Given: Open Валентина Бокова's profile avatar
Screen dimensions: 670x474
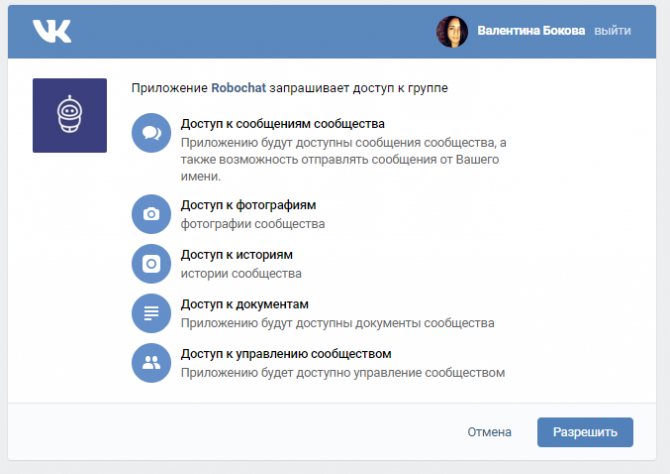Looking at the screenshot, I should pos(452,32).
